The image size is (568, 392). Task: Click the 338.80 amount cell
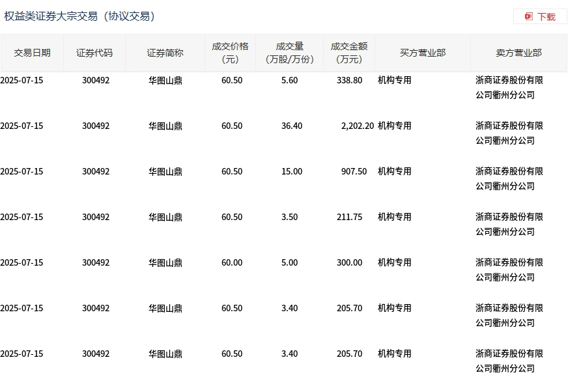(x=349, y=81)
